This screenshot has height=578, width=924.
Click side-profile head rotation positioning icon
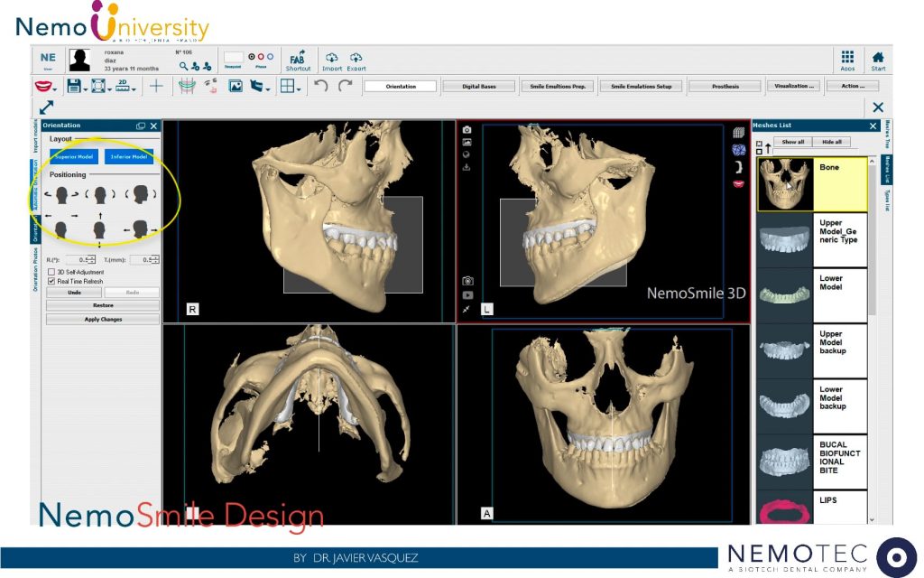140,194
